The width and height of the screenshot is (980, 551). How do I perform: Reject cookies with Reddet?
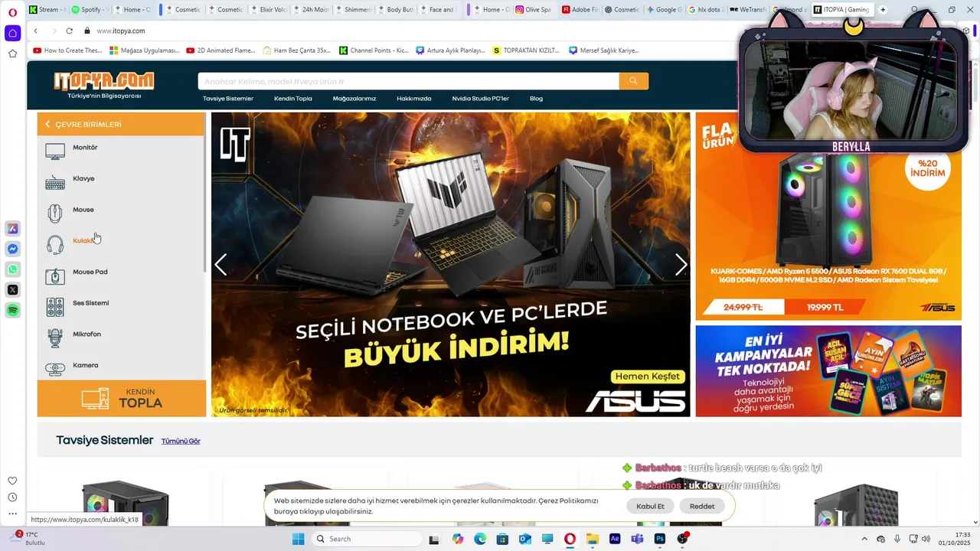pyautogui.click(x=702, y=506)
